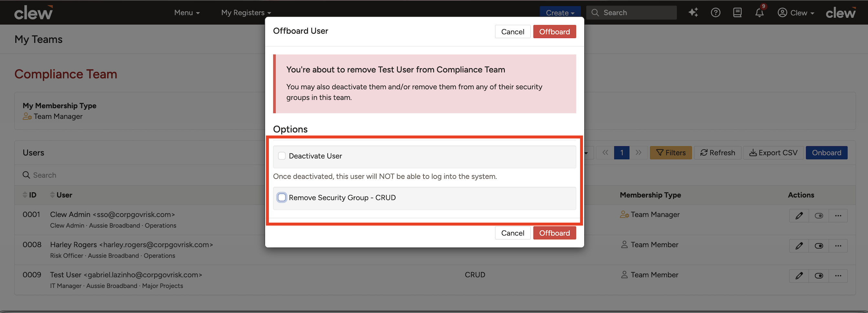Click the Clew logo at top left

[33, 13]
